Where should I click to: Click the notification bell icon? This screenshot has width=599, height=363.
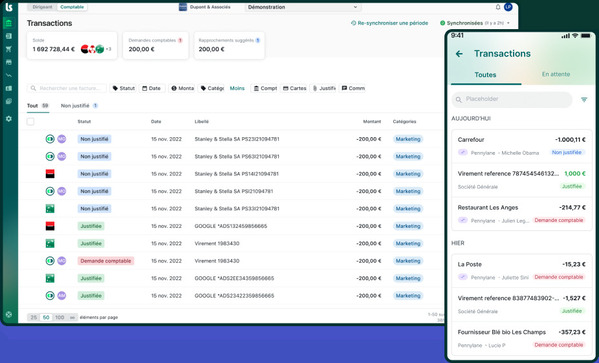pos(498,7)
